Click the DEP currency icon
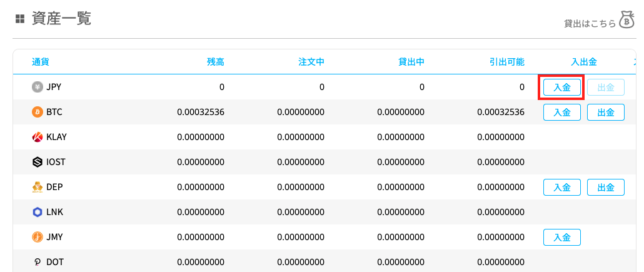644x272 pixels. (38, 188)
